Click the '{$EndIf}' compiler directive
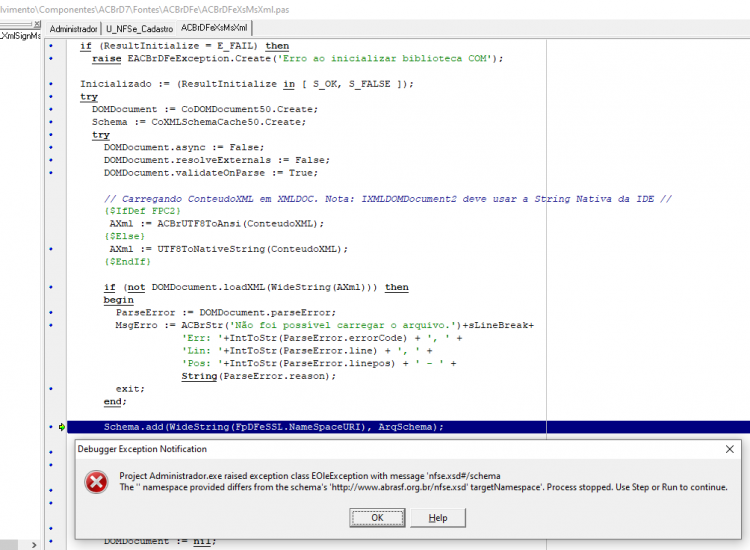The height and width of the screenshot is (550, 750). (x=127, y=262)
